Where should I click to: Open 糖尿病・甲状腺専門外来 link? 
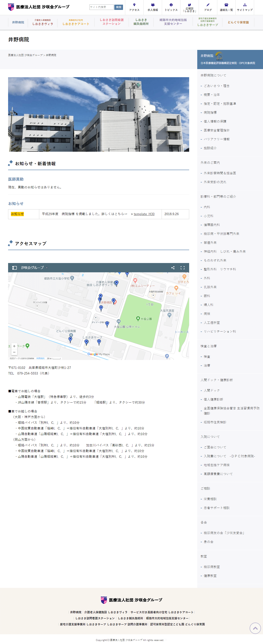(221, 234)
